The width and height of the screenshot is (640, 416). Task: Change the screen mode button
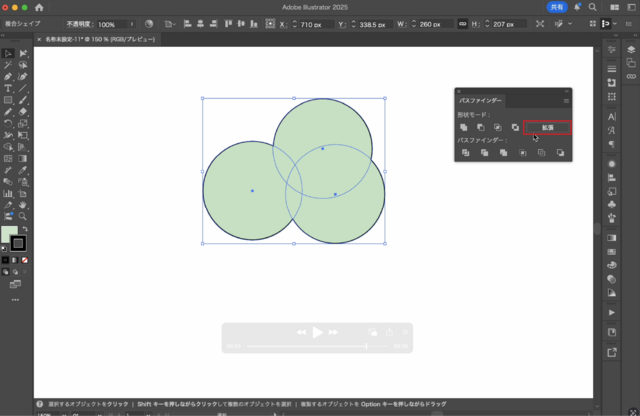pos(15,285)
